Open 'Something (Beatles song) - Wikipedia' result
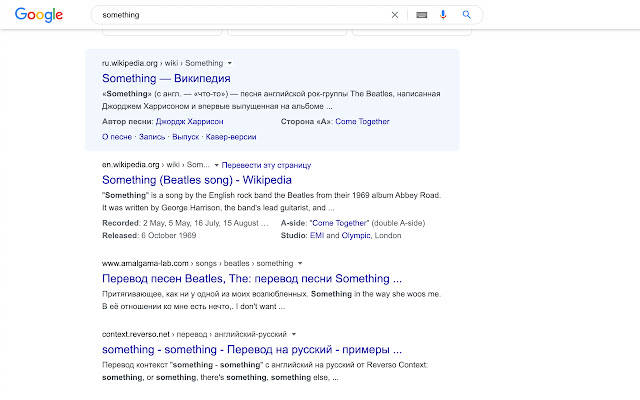640x400 pixels. 197,180
